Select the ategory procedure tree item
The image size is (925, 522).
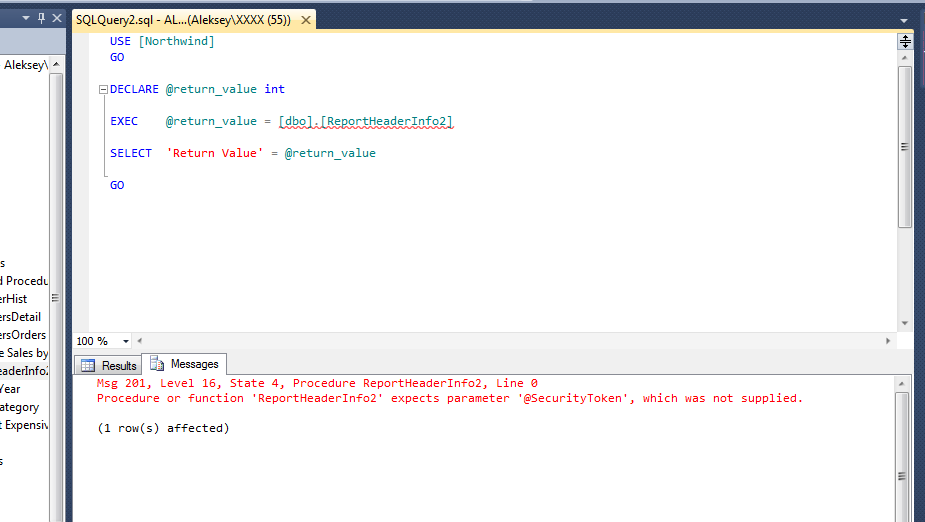coord(19,407)
